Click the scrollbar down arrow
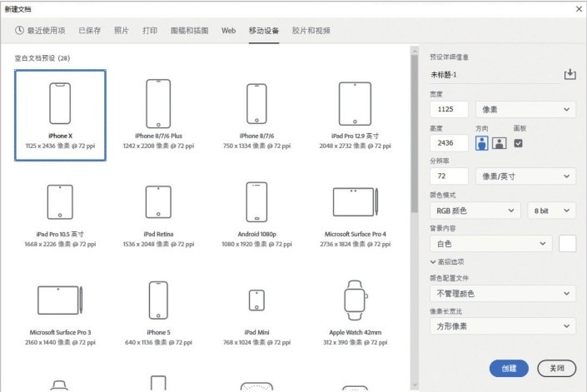 (414, 385)
